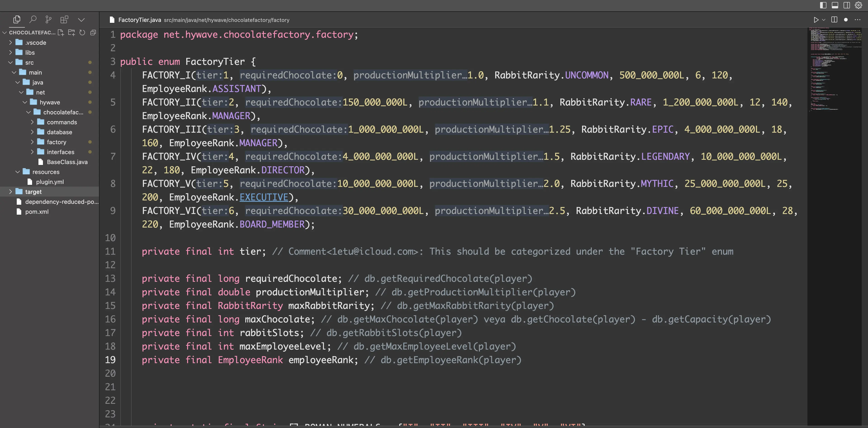Image resolution: width=868 pixels, height=428 pixels.
Task: Open BaseClass.java file
Action: pos(67,162)
